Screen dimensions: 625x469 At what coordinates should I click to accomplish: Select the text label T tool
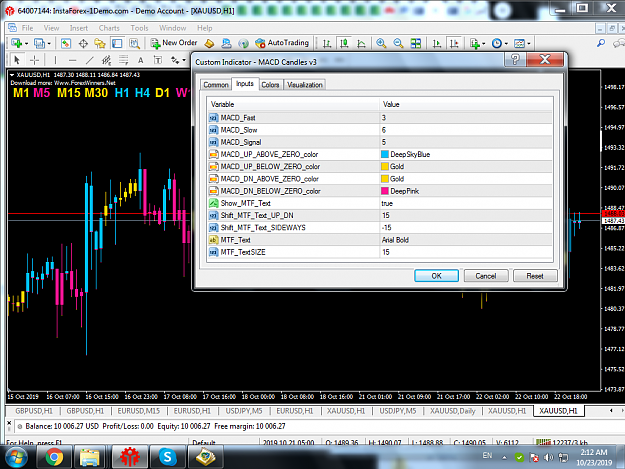click(x=158, y=60)
